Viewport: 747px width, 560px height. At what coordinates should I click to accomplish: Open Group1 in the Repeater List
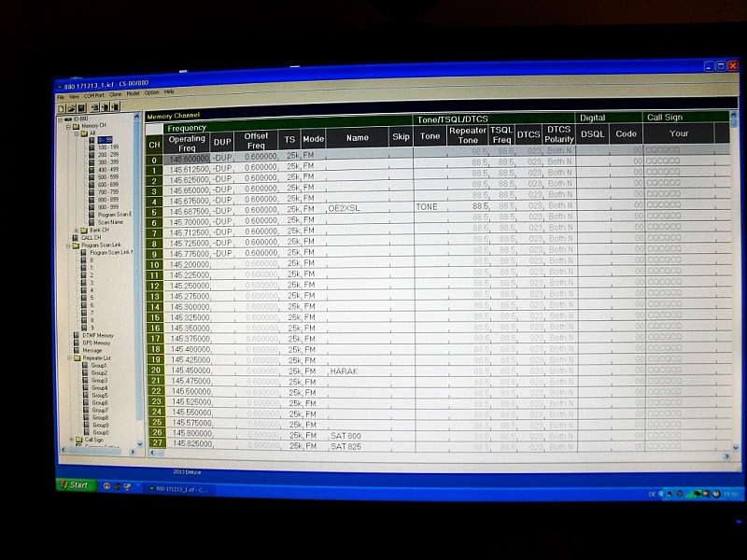100,365
